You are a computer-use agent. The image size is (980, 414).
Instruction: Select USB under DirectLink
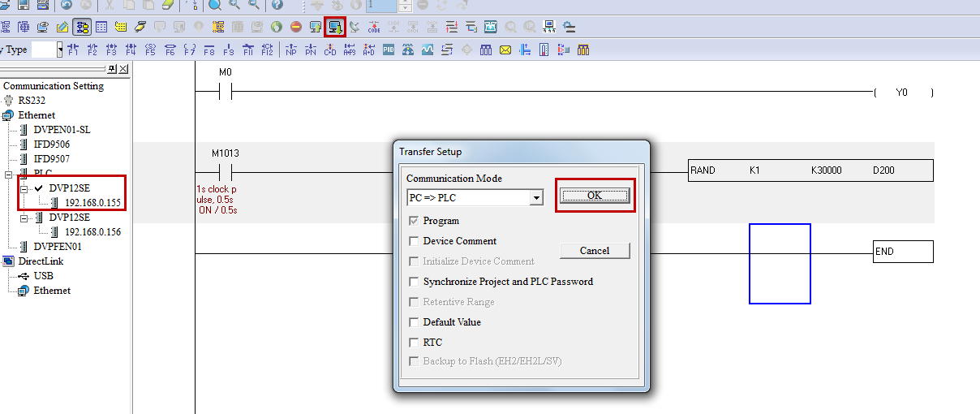click(43, 276)
